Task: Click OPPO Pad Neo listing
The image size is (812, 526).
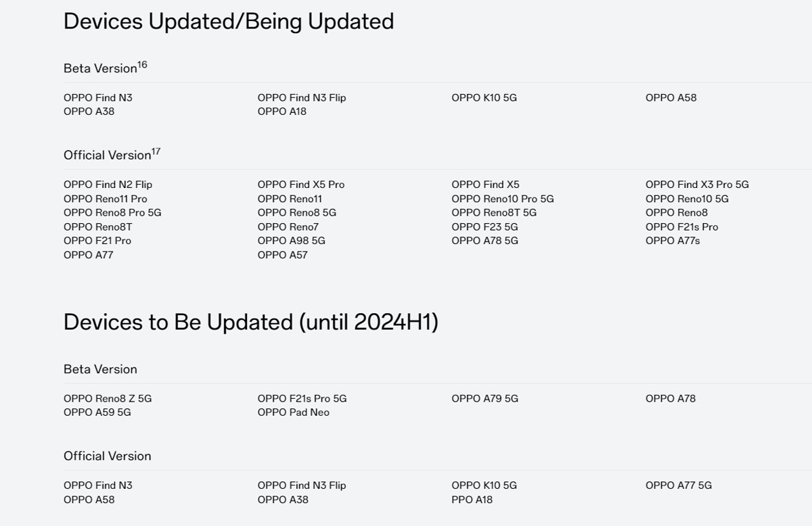Action: click(294, 412)
